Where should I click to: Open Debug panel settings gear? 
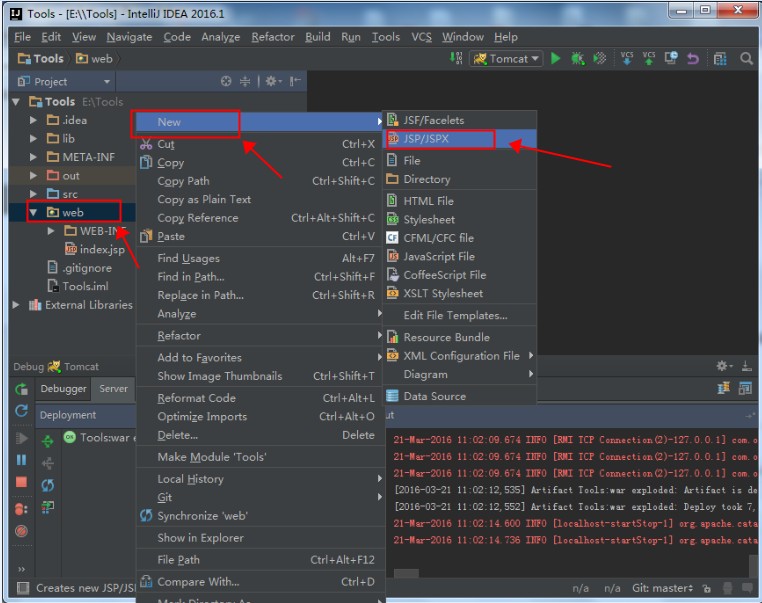click(x=724, y=365)
